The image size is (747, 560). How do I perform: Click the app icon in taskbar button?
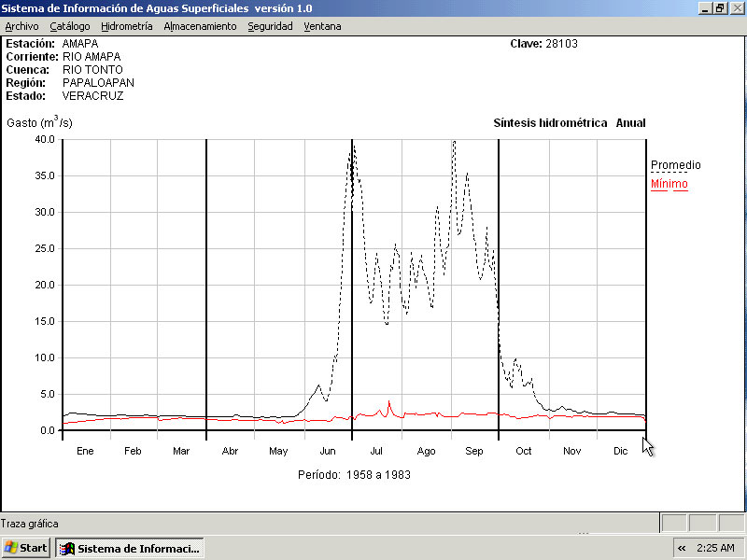point(67,548)
